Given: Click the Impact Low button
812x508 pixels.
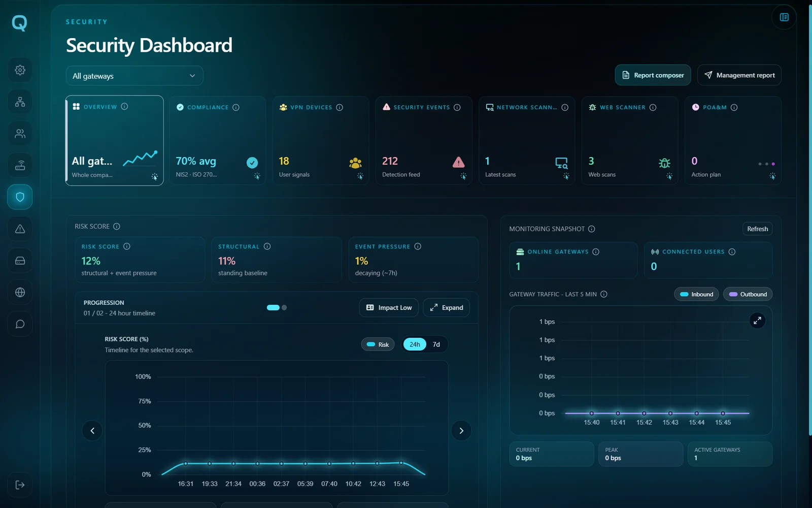Looking at the screenshot, I should [x=389, y=308].
